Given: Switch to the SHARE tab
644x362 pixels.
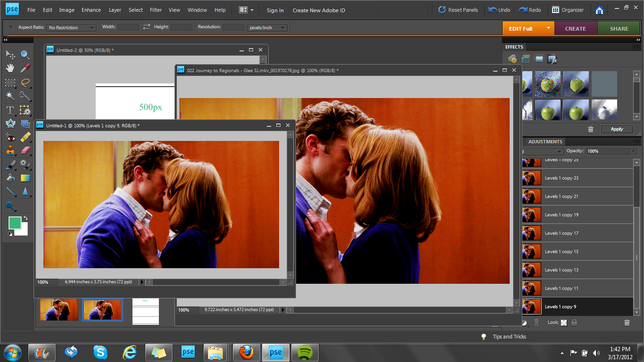Looking at the screenshot, I should [619, 28].
